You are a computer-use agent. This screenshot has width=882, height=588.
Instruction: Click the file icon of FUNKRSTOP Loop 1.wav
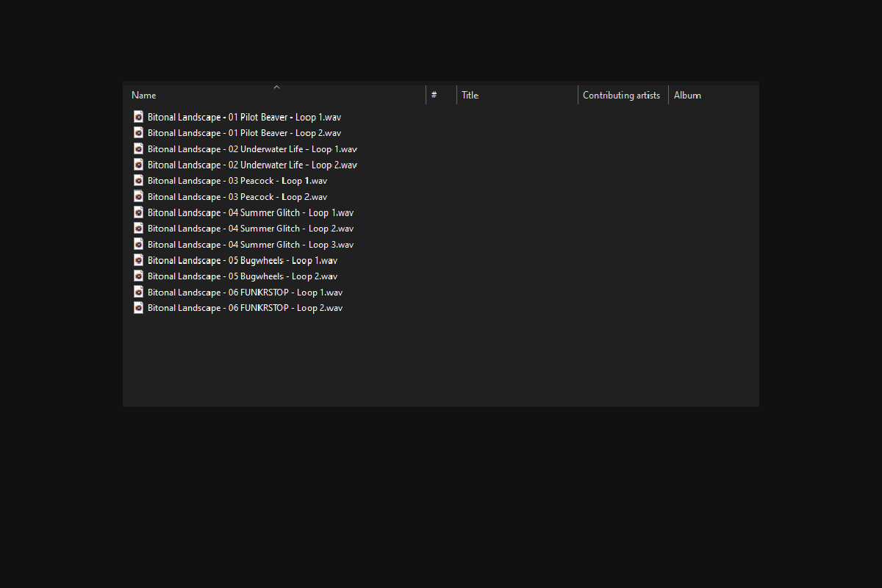[x=138, y=292]
